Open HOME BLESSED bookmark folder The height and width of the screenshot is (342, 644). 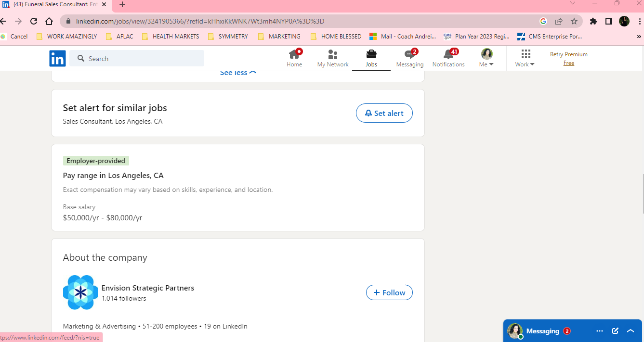pos(336,36)
